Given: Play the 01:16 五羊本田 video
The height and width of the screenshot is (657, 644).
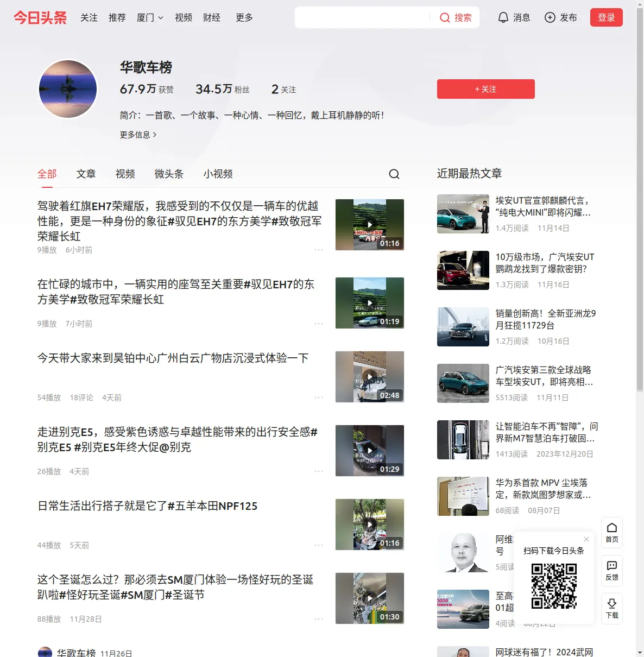Looking at the screenshot, I should tap(370, 525).
